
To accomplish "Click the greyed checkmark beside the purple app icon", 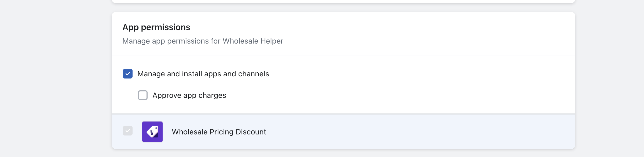I will tap(128, 131).
